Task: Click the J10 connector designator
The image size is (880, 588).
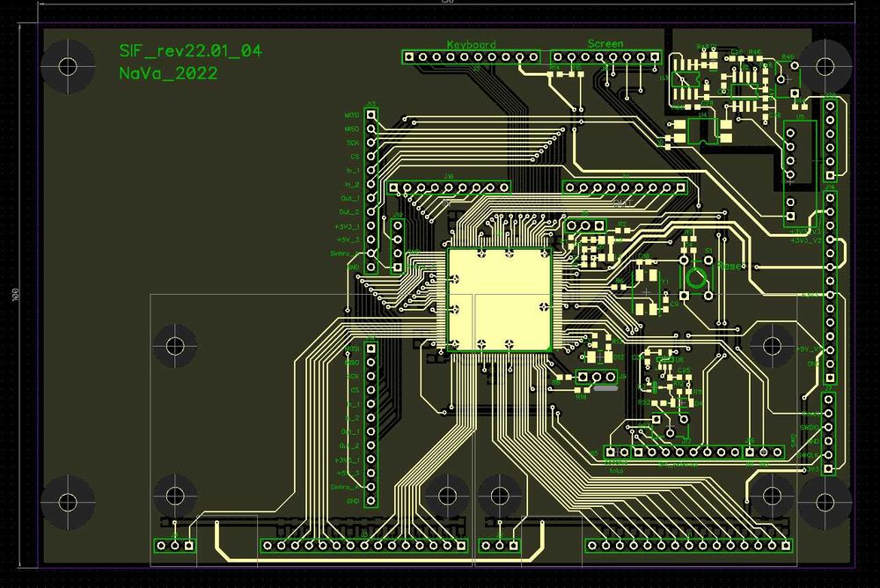Action: tap(449, 176)
